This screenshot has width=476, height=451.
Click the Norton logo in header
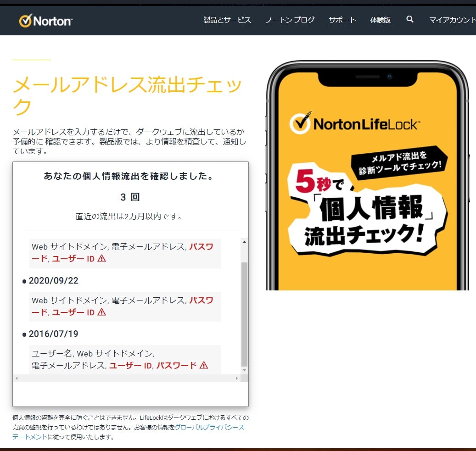tap(45, 21)
